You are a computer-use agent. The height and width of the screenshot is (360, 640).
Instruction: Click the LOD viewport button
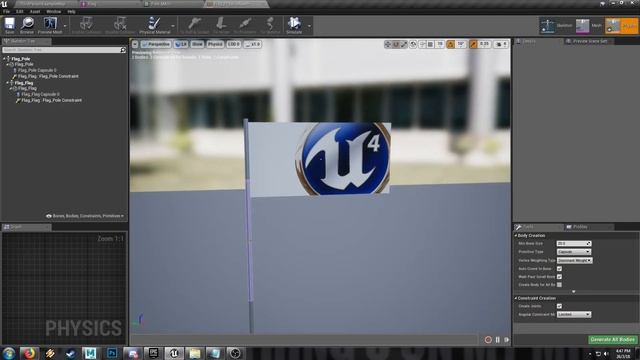(x=234, y=44)
